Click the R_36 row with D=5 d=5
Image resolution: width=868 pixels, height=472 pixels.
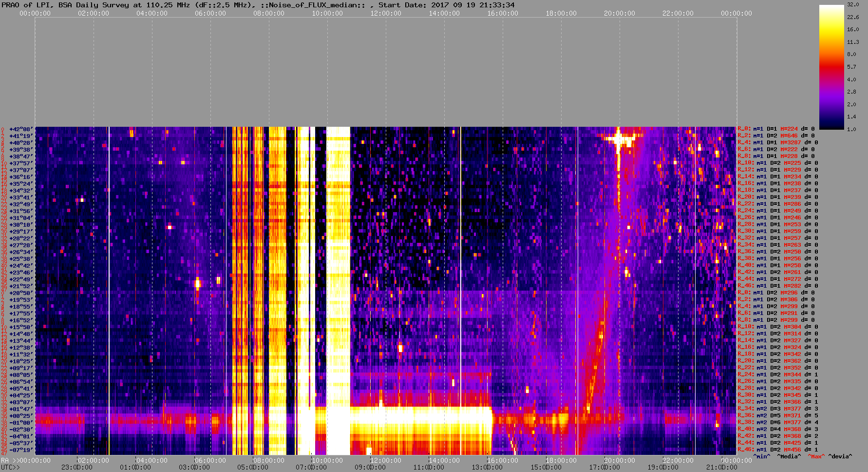(778, 416)
